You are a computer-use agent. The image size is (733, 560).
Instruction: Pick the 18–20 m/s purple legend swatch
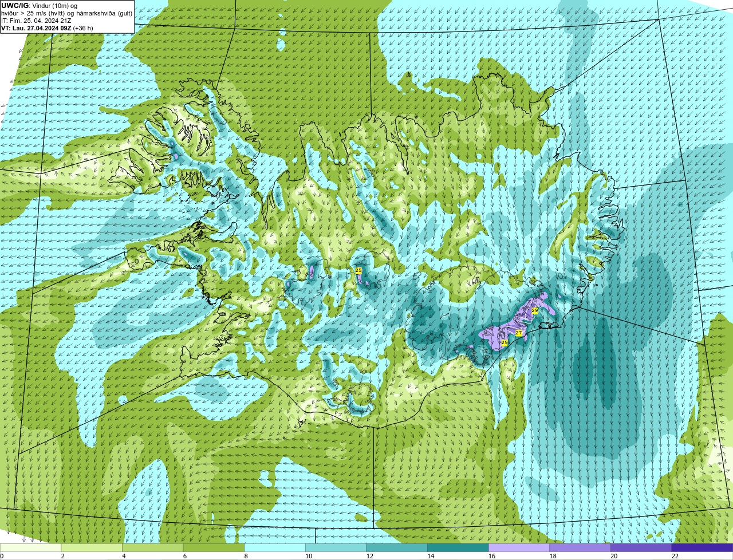580,548
